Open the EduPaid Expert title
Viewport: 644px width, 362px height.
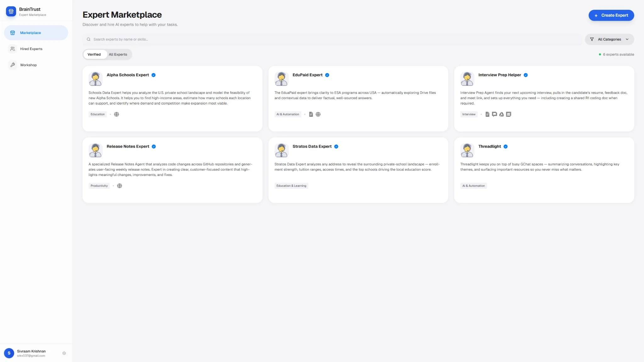307,75
